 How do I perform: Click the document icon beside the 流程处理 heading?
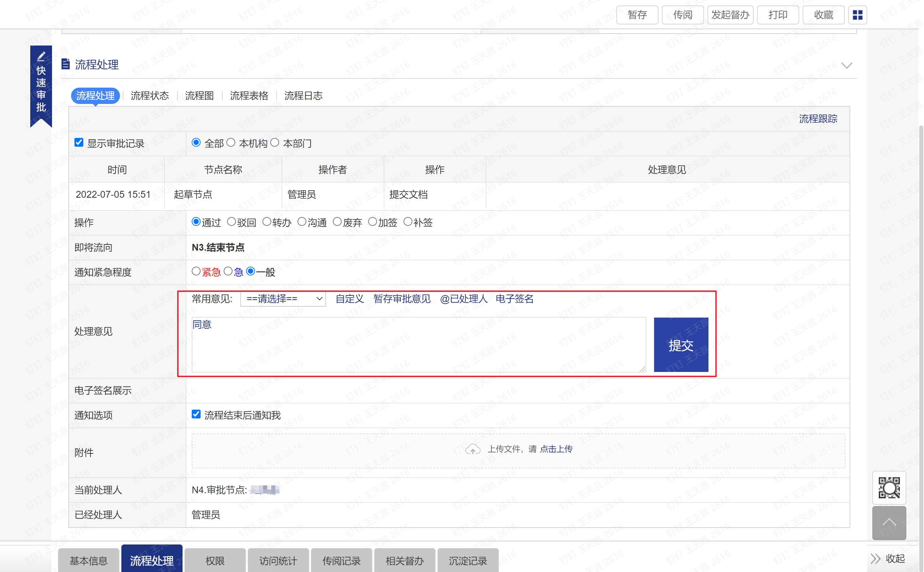pyautogui.click(x=66, y=64)
